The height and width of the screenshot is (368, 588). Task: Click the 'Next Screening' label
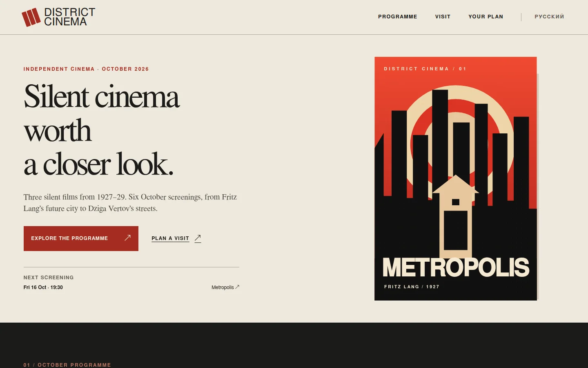point(49,278)
